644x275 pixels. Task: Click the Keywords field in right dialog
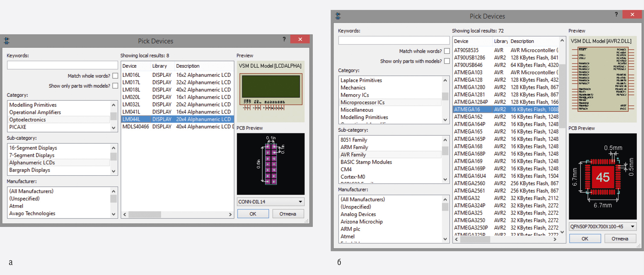tap(394, 40)
